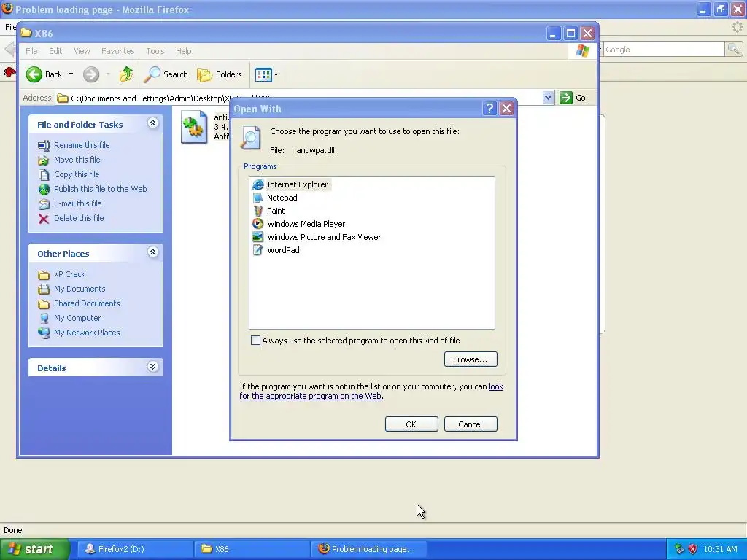The width and height of the screenshot is (747, 560).
Task: Click the Rename this file link
Action: (x=82, y=145)
